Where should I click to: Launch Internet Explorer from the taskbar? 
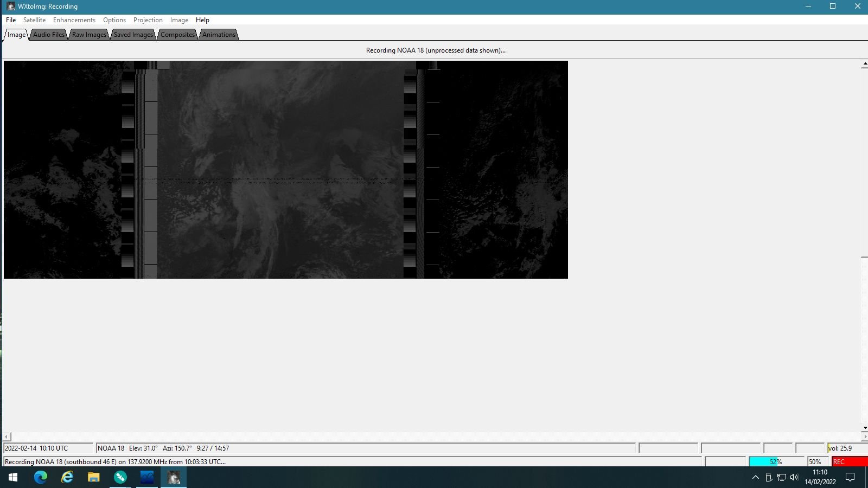click(x=67, y=477)
